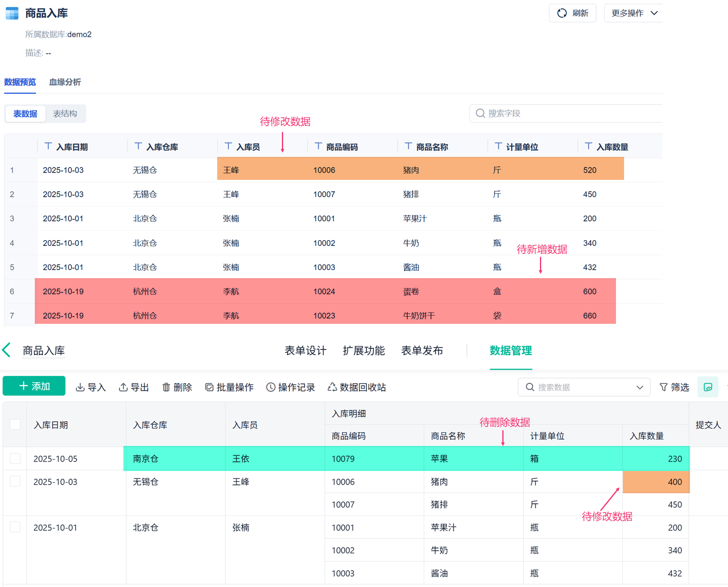This screenshot has width=728, height=587.
Task: Click the 搜索字段 search field
Action: 566,113
